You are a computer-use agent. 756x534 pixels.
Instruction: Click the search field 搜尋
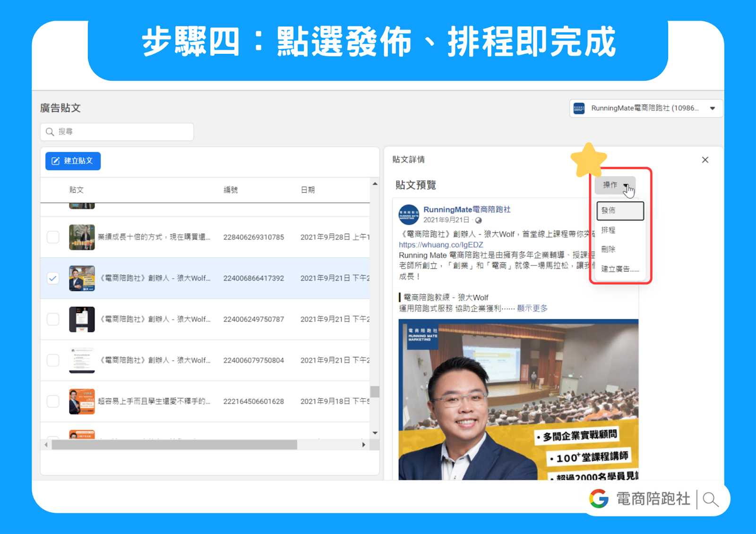(117, 132)
